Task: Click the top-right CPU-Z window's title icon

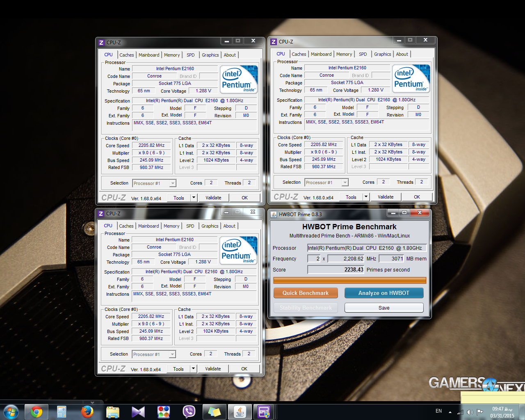Action: click(x=274, y=41)
